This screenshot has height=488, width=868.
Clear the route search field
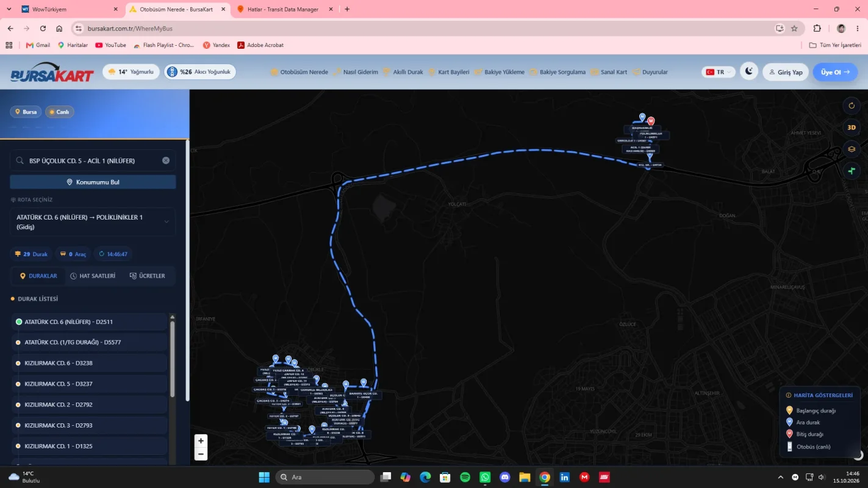166,160
